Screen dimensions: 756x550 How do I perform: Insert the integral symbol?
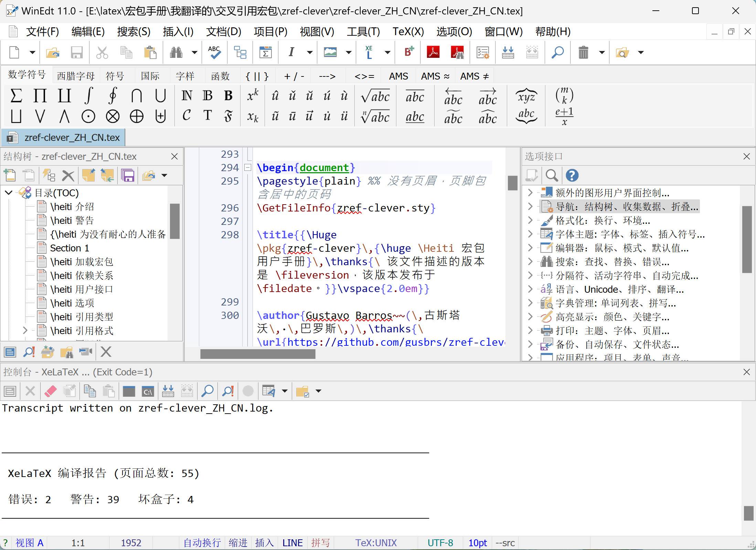[88, 96]
